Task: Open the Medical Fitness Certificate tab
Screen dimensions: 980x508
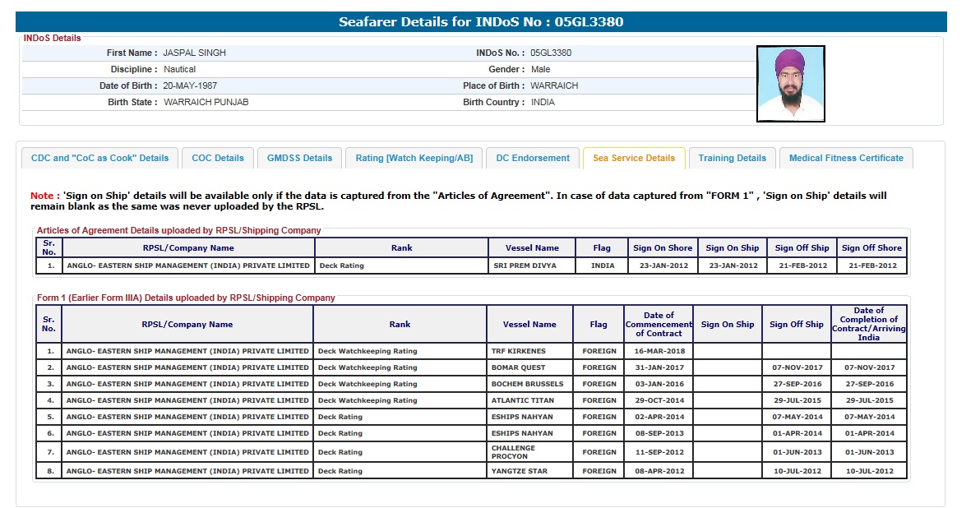Action: (846, 158)
